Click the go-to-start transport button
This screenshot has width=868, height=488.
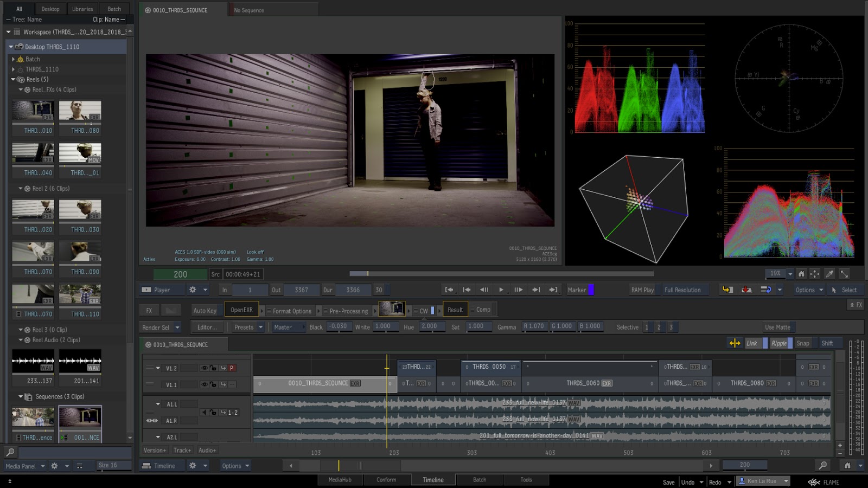[x=449, y=290]
